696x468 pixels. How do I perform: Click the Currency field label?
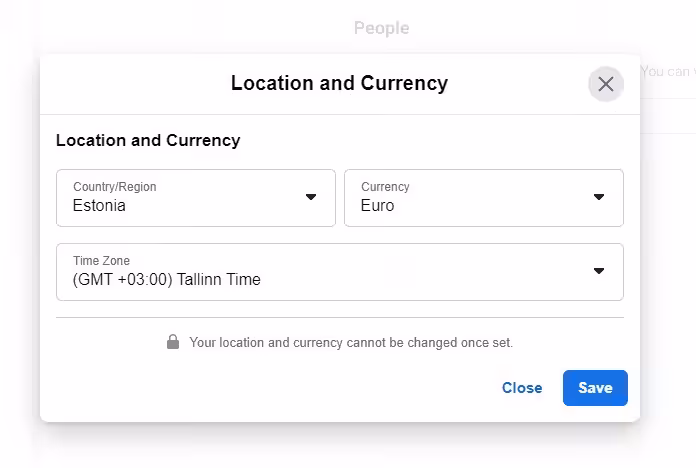[x=385, y=187]
